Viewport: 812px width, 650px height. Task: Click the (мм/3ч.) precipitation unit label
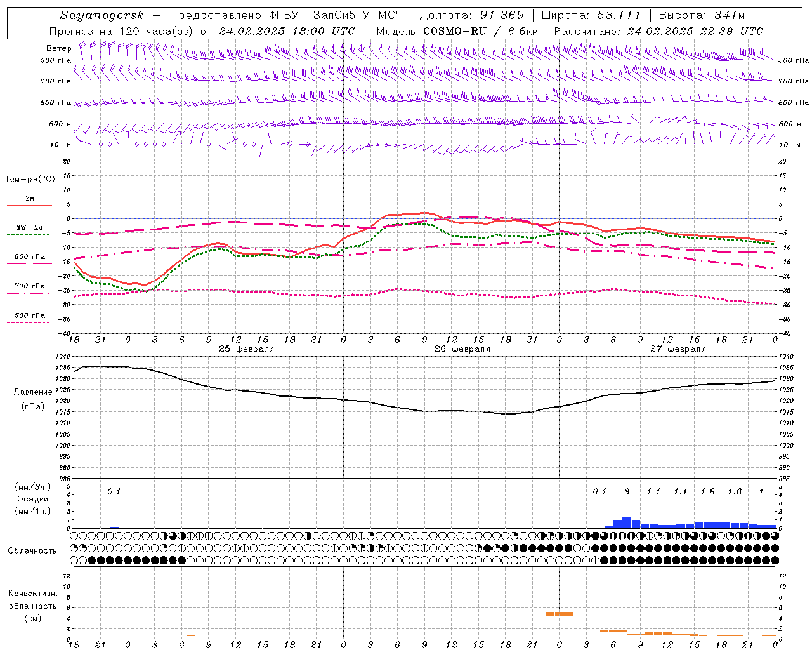tap(32, 487)
